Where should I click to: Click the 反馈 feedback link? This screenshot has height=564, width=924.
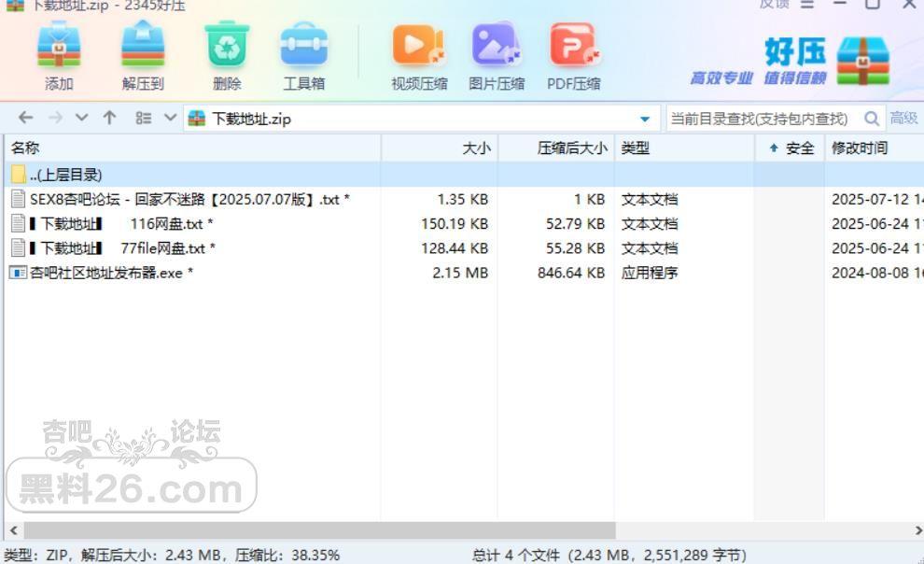(x=775, y=4)
